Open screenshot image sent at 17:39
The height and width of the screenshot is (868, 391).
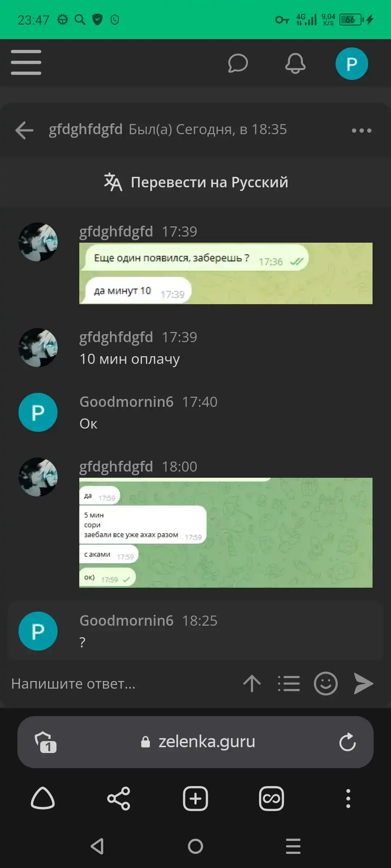pos(226,273)
